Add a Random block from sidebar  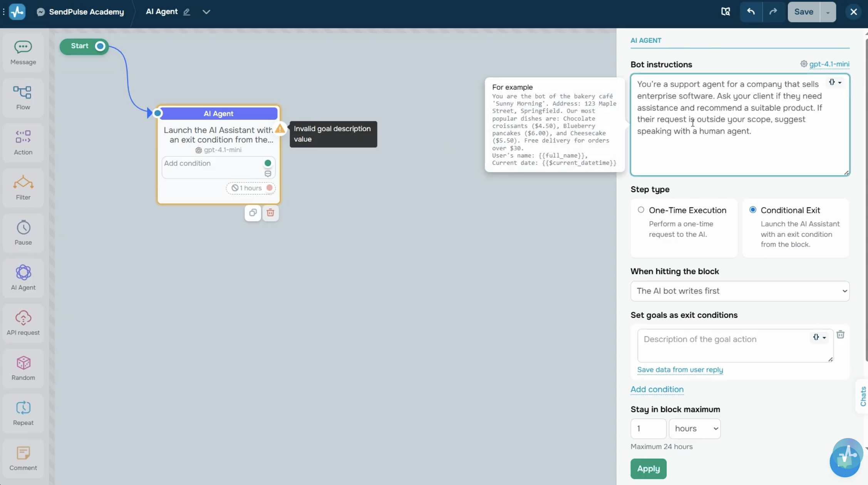[23, 368]
